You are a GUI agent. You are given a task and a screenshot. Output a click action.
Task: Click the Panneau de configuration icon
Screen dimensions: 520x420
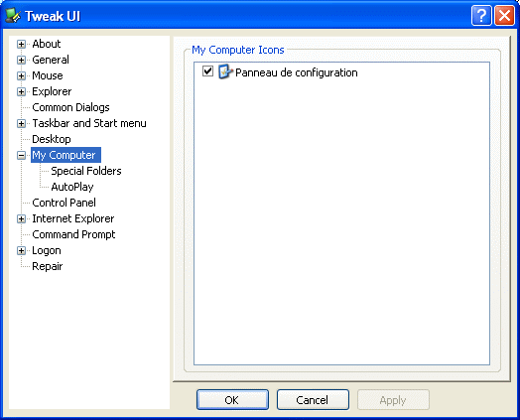pyautogui.click(x=225, y=71)
